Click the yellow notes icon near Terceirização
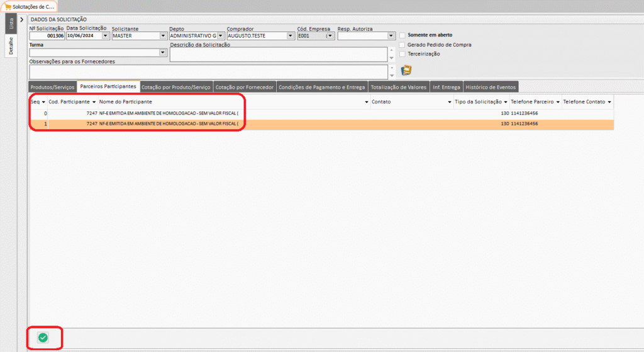This screenshot has height=352, width=644. [x=406, y=70]
